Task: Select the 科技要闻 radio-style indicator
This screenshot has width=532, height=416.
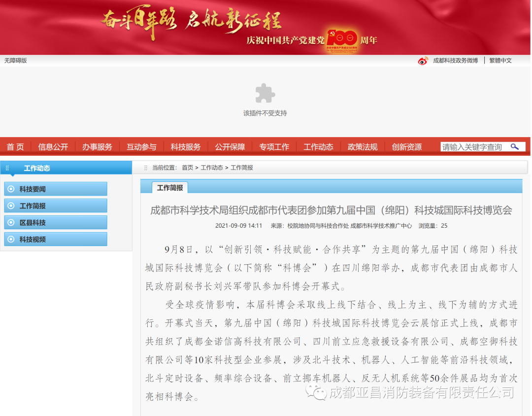Action: coord(10,189)
